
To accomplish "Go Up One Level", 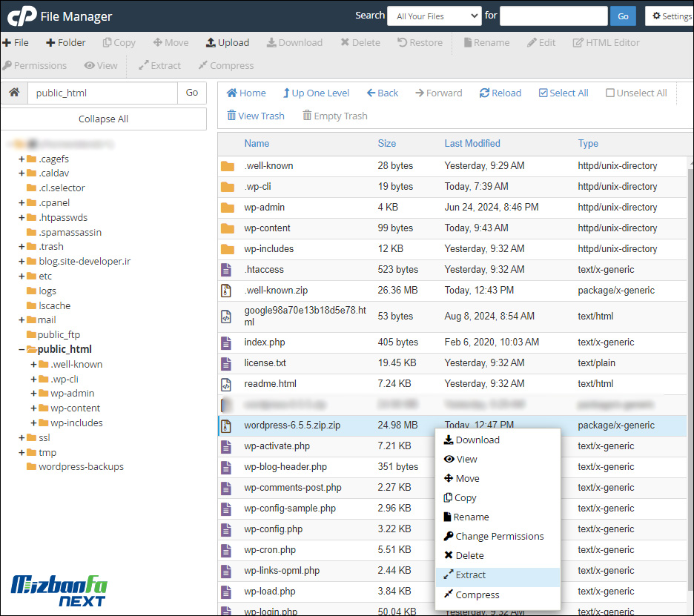I will click(x=316, y=93).
